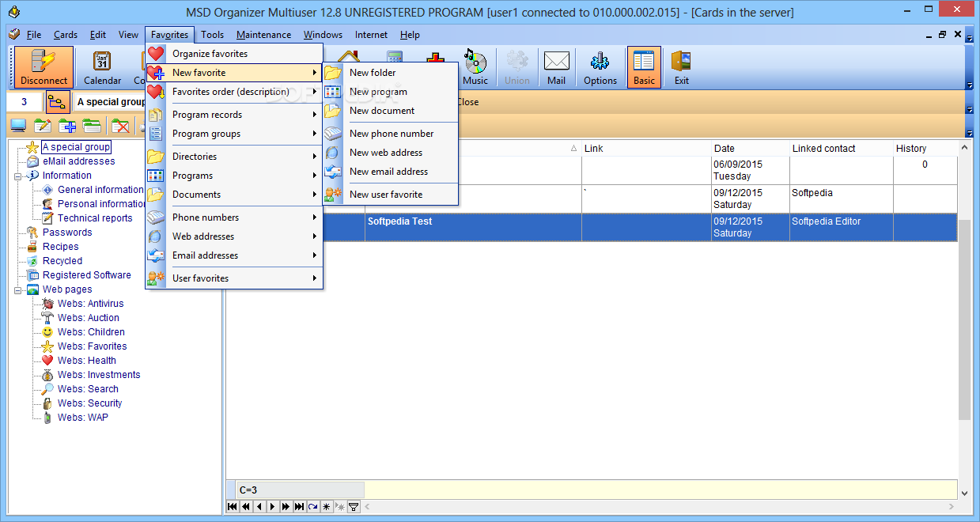Select Webs: Antivirus tree item
Image resolution: width=980 pixels, height=522 pixels.
90,304
